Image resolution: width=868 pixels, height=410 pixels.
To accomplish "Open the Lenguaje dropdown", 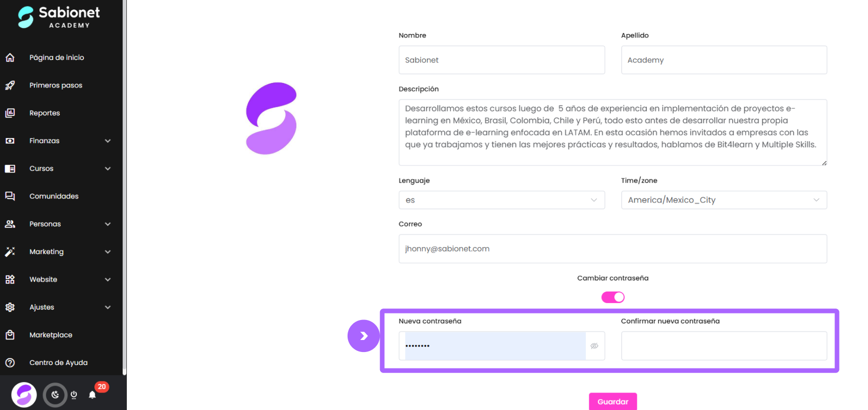I will [x=501, y=200].
